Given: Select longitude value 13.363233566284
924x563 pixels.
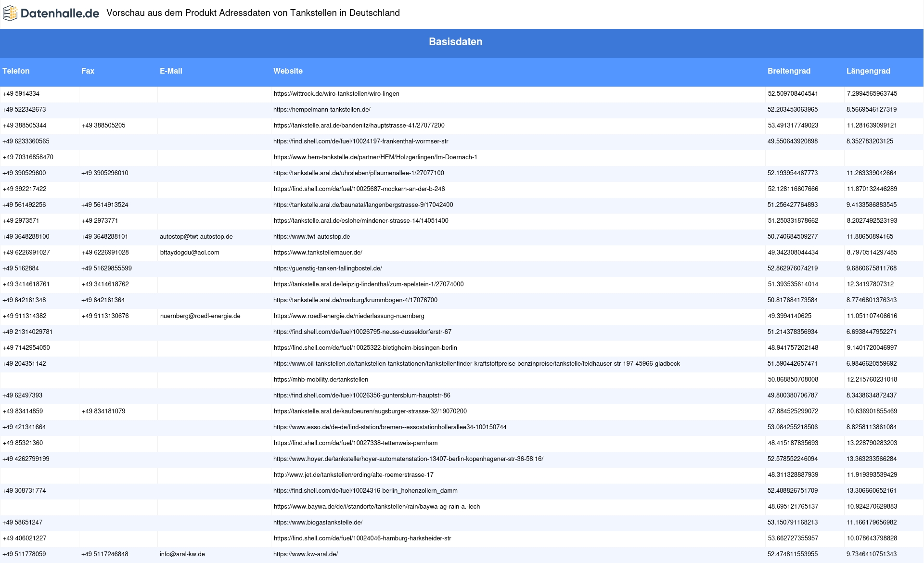Looking at the screenshot, I should [x=872, y=459].
